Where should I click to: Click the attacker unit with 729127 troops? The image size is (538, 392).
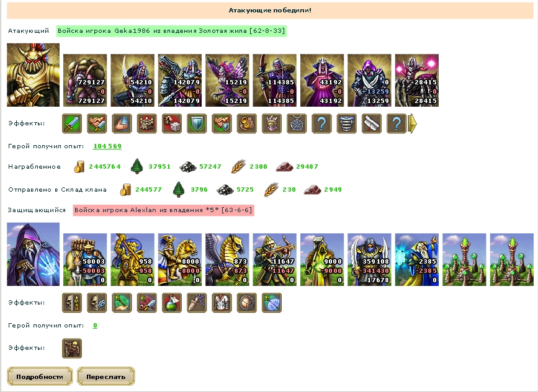pyautogui.click(x=85, y=80)
